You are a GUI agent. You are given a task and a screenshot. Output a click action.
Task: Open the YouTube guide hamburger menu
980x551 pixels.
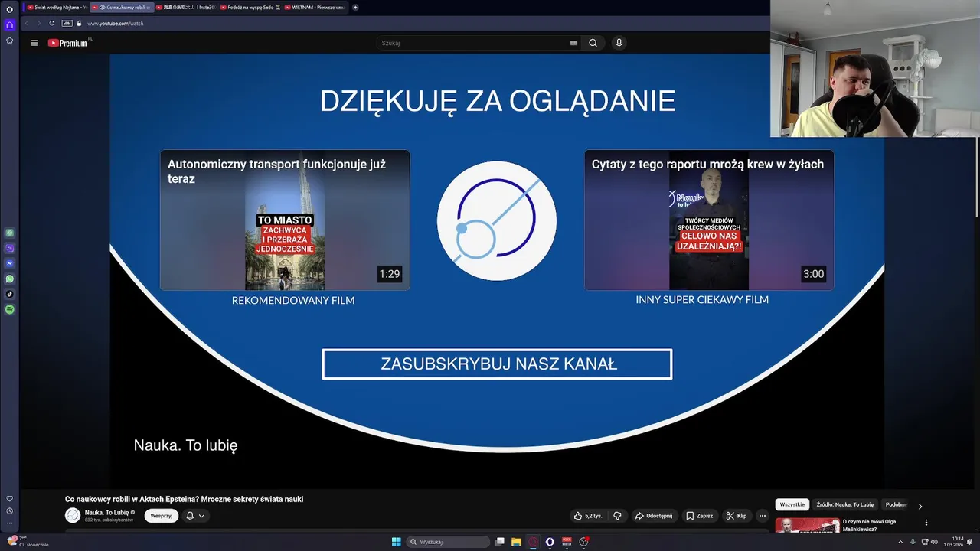34,43
